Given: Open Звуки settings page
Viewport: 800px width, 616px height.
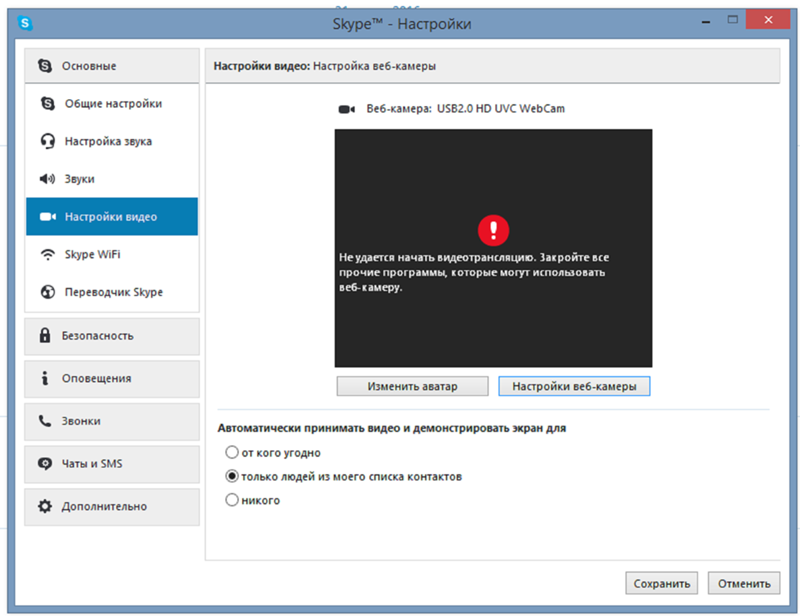Looking at the screenshot, I should pyautogui.click(x=112, y=179).
